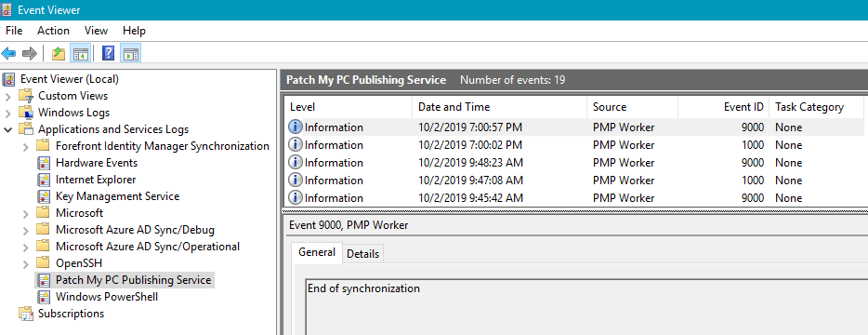Select the Windows PowerShell log icon
This screenshot has width=868, height=335.
tap(43, 297)
